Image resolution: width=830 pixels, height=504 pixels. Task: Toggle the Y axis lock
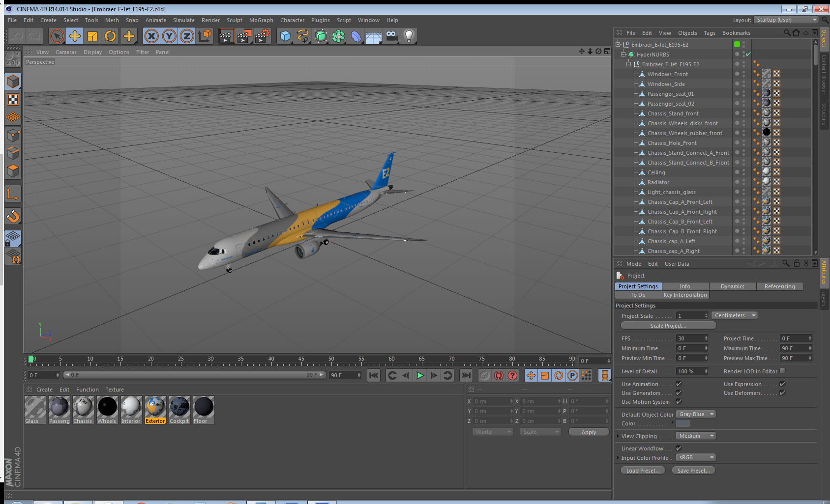[169, 36]
